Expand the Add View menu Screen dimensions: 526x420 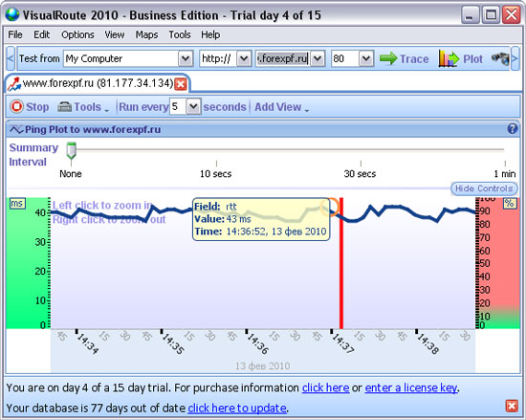click(281, 107)
